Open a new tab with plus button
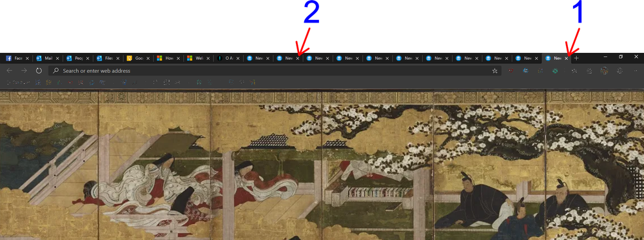This screenshot has height=240, width=644. tap(576, 58)
